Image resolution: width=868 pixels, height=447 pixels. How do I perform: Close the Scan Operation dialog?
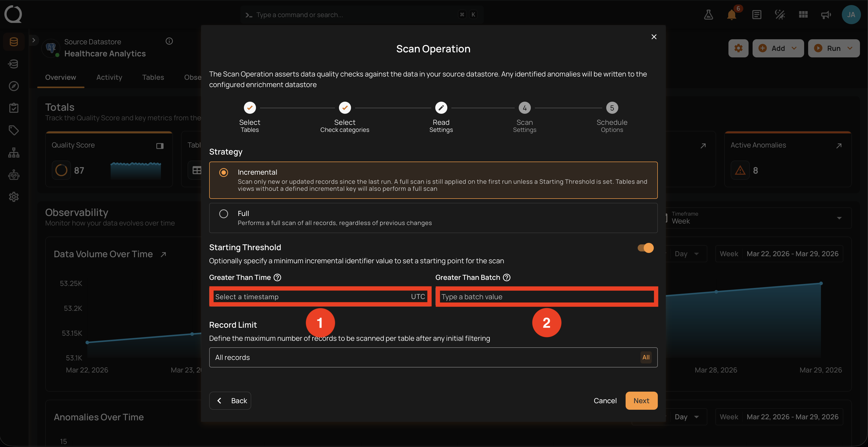pos(654,37)
